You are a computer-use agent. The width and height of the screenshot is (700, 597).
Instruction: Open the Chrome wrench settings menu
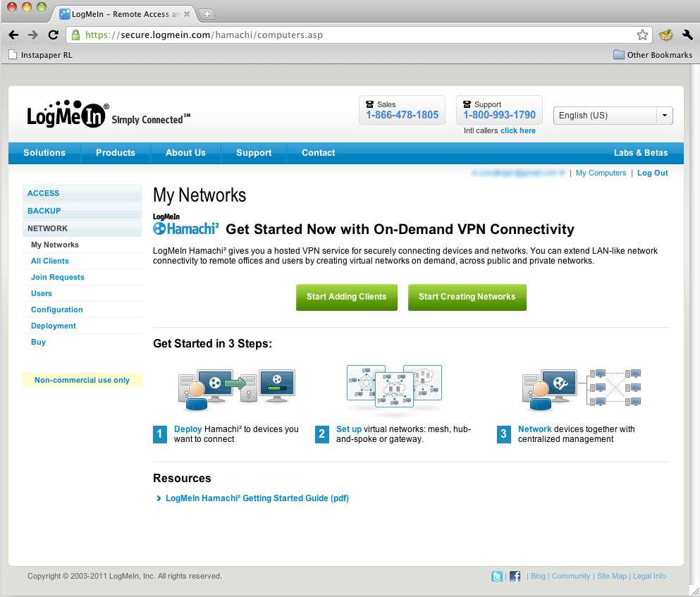[687, 35]
